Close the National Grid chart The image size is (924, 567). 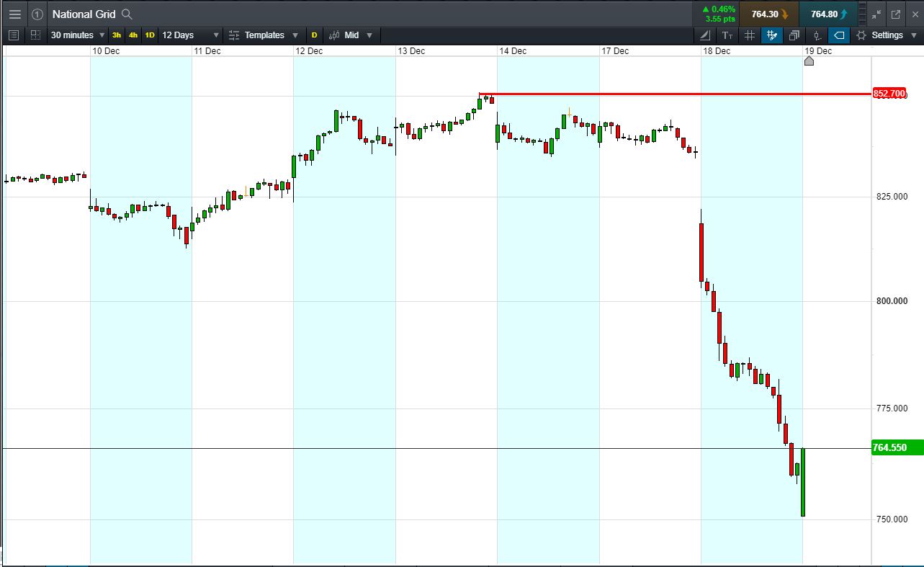[915, 14]
